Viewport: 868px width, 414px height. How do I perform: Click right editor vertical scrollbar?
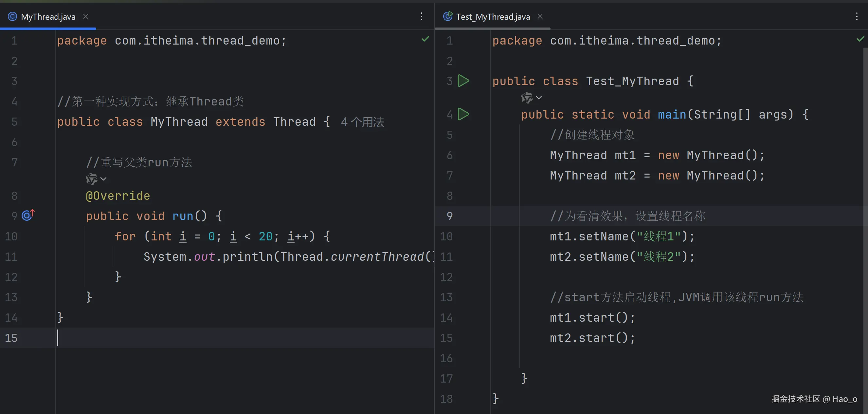click(865, 202)
